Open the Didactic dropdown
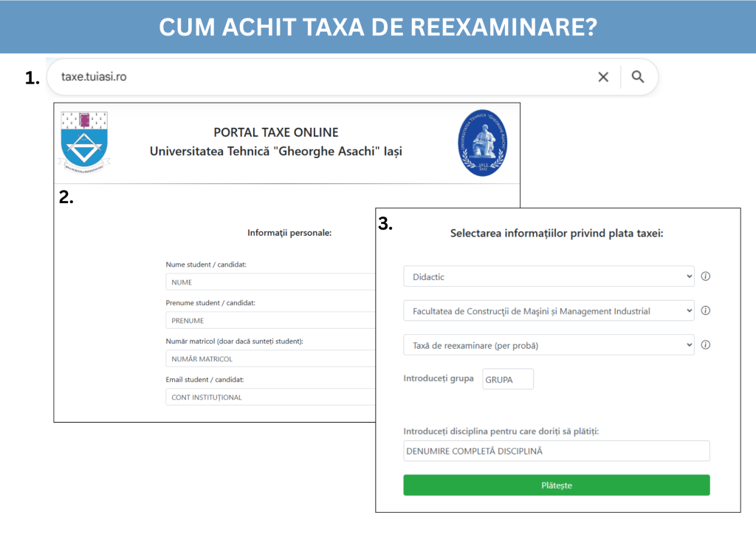This screenshot has width=756, height=535. (x=549, y=276)
